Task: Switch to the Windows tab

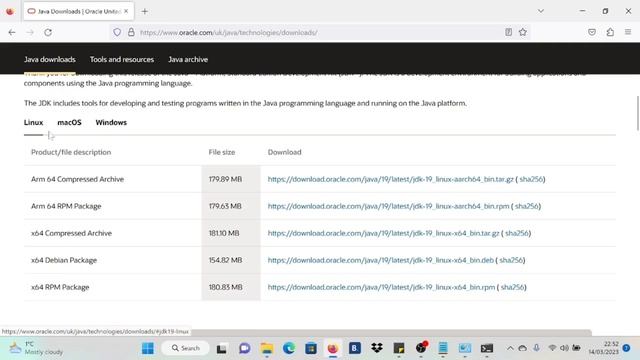Action: (111, 122)
